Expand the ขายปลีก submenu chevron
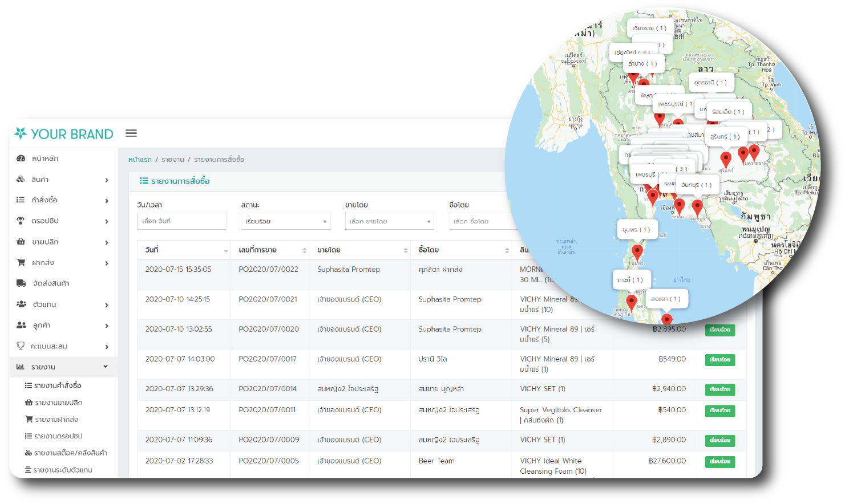This screenshot has width=845, height=504. coord(107,242)
